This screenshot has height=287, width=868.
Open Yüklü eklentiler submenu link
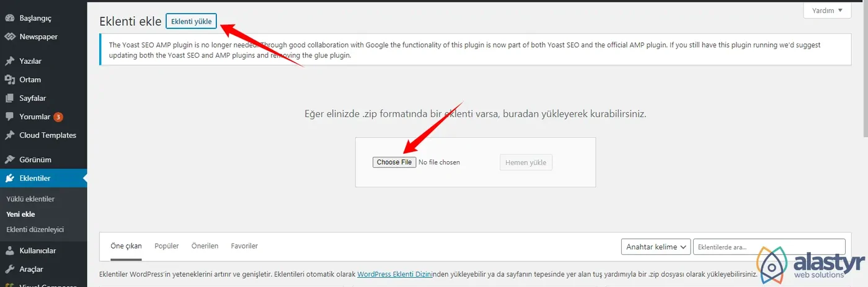coord(30,199)
